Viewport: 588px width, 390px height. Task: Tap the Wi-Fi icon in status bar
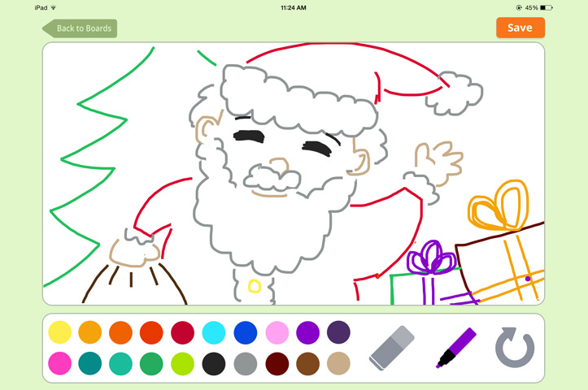(54, 7)
